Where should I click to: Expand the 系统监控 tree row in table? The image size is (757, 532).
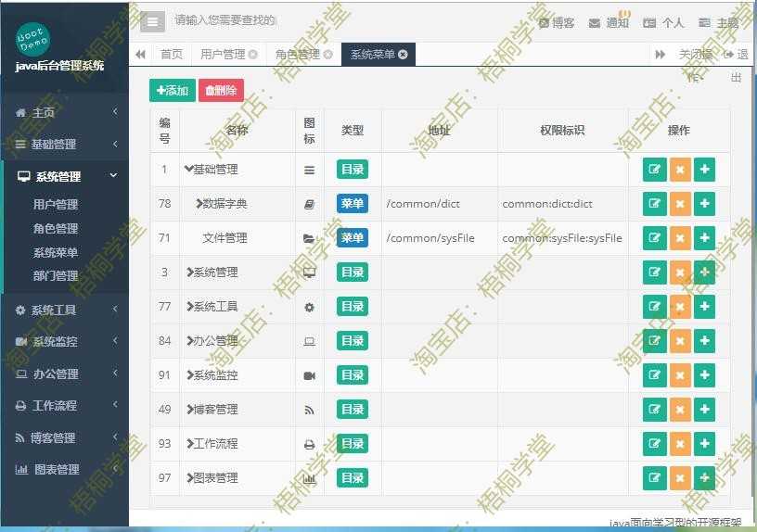tap(190, 374)
